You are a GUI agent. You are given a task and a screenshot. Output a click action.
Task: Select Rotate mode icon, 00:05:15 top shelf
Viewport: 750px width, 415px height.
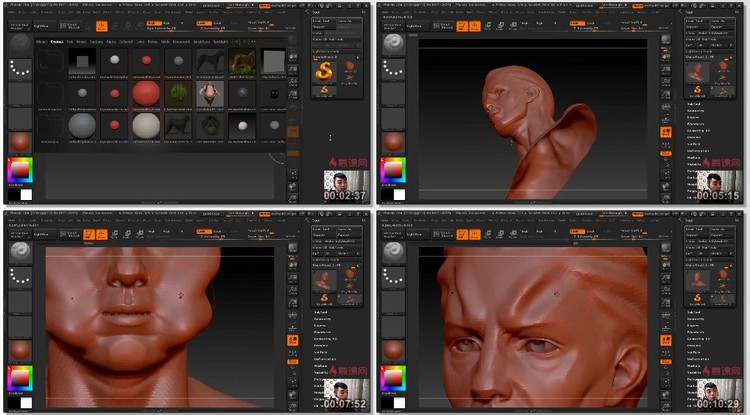513,26
